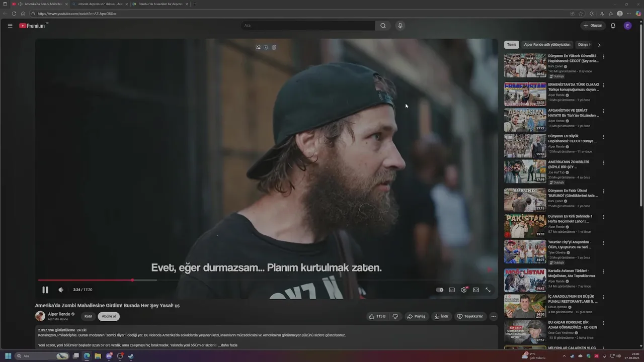Pause the video with the pause button

point(45,290)
